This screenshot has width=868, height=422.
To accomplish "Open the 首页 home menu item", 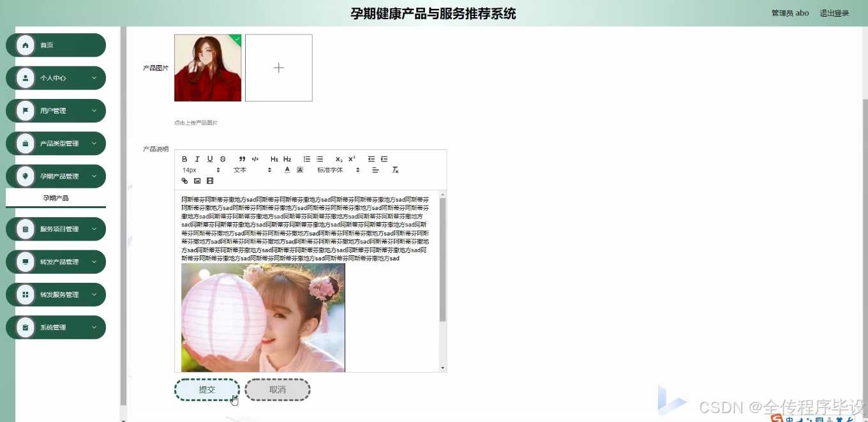I will 56,45.
